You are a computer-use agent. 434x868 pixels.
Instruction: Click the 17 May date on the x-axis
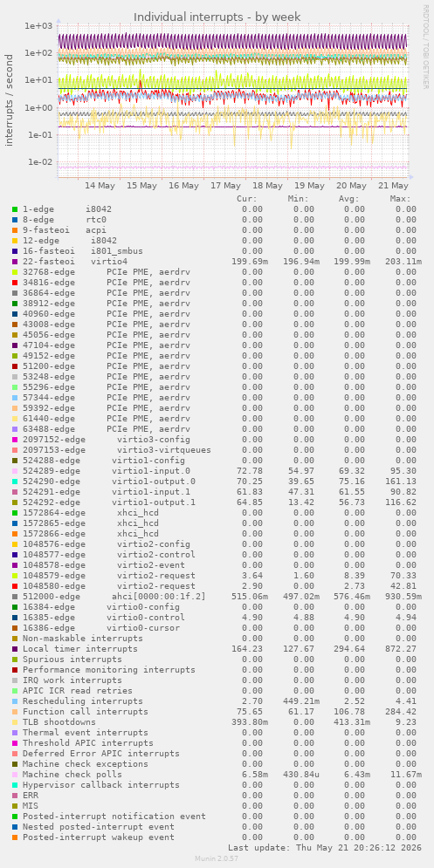point(225,186)
